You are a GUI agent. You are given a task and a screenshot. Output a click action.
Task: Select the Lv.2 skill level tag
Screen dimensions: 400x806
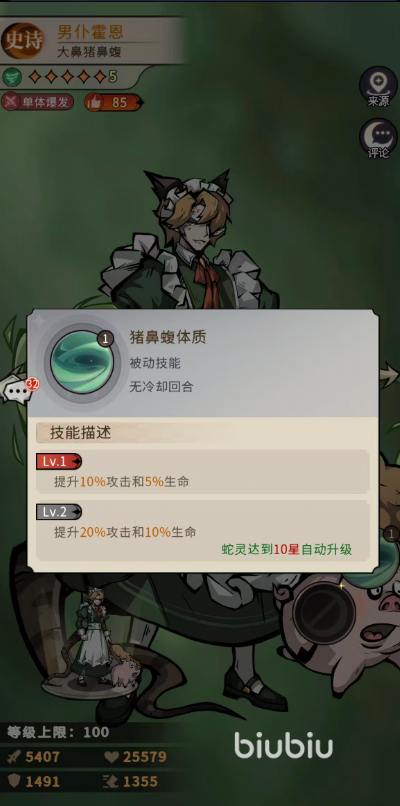(x=59, y=512)
